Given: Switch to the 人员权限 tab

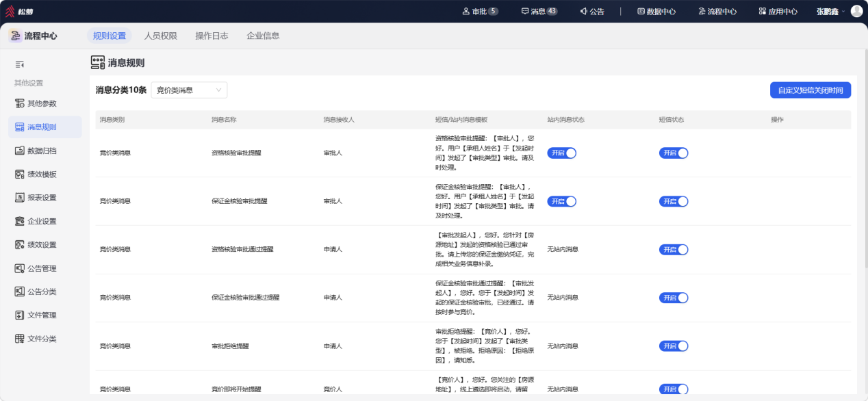Looking at the screenshot, I should tap(161, 36).
